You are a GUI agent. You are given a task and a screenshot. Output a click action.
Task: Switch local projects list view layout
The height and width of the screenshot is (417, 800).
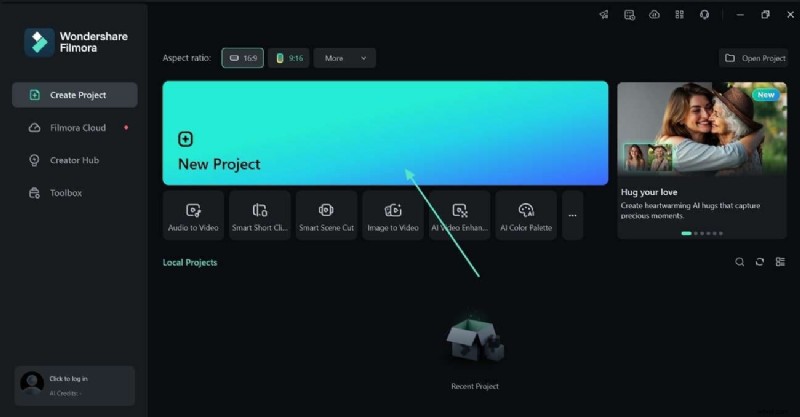coord(780,262)
